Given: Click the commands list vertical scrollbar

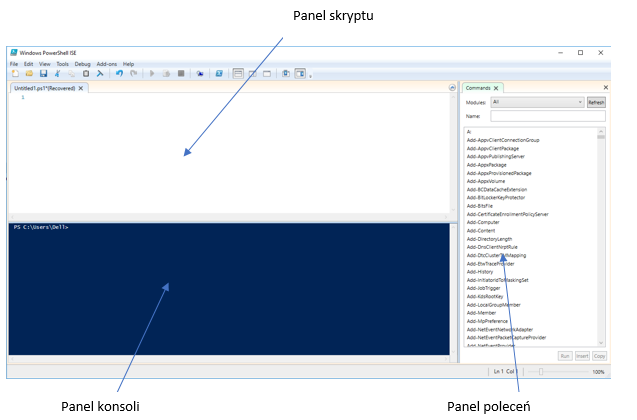Looking at the screenshot, I should [x=601, y=238].
